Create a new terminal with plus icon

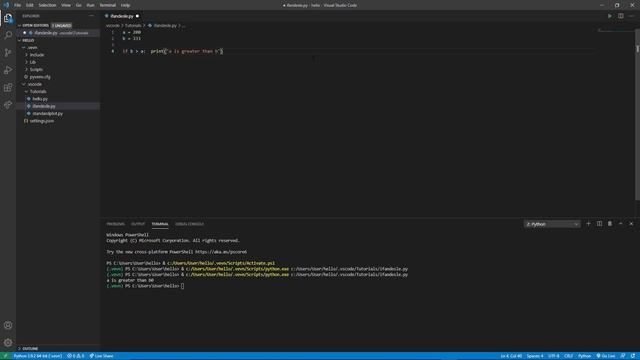[x=588, y=224]
